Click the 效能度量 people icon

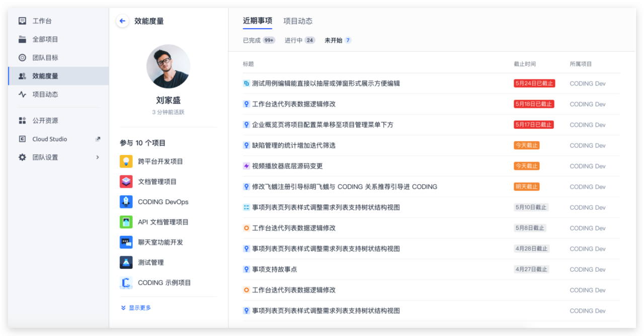pyautogui.click(x=22, y=76)
